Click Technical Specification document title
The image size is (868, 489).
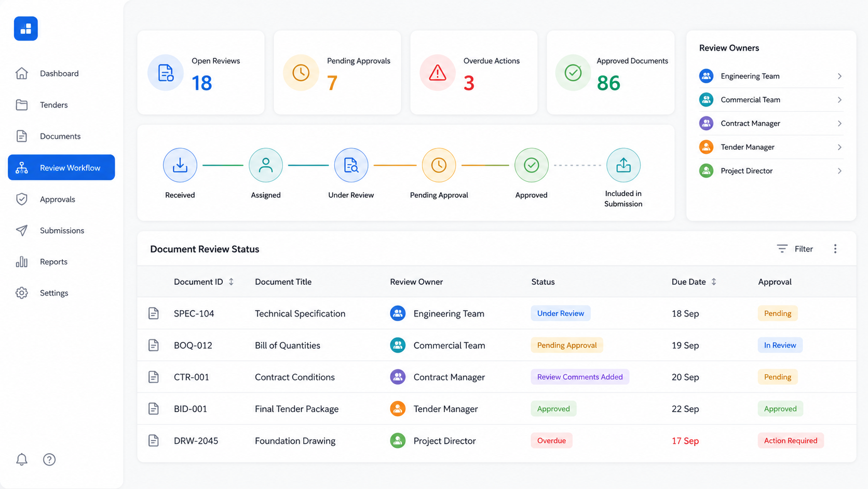tap(300, 313)
